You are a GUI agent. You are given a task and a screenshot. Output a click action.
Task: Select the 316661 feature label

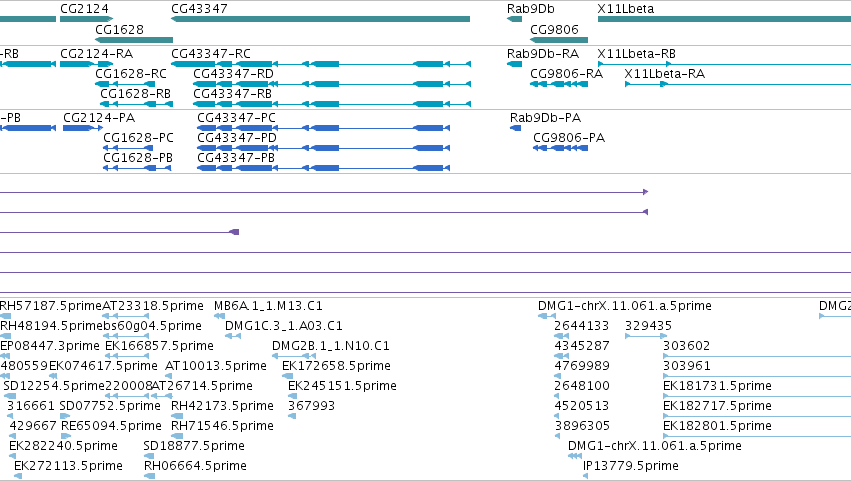click(30, 406)
